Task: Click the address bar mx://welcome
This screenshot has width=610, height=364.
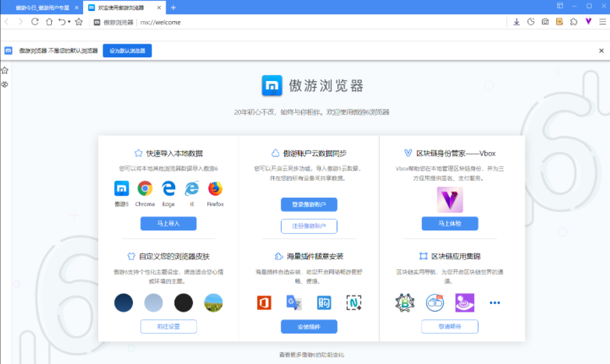Action: (273, 22)
